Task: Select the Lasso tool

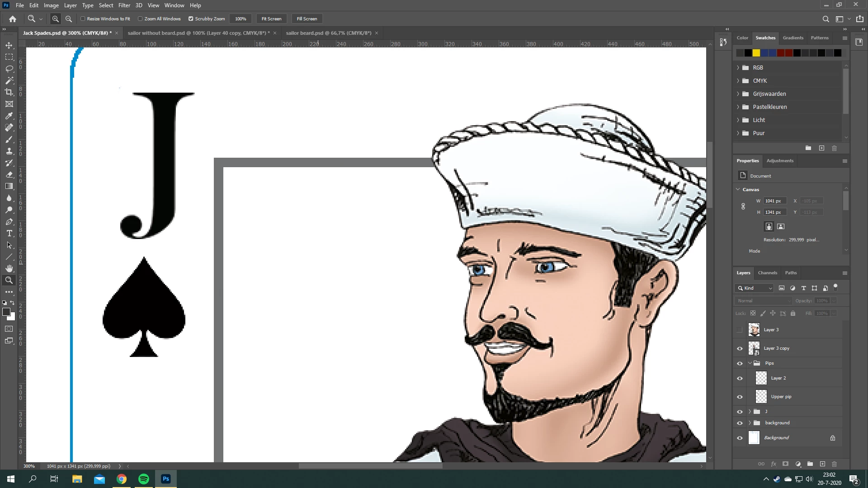Action: point(9,69)
